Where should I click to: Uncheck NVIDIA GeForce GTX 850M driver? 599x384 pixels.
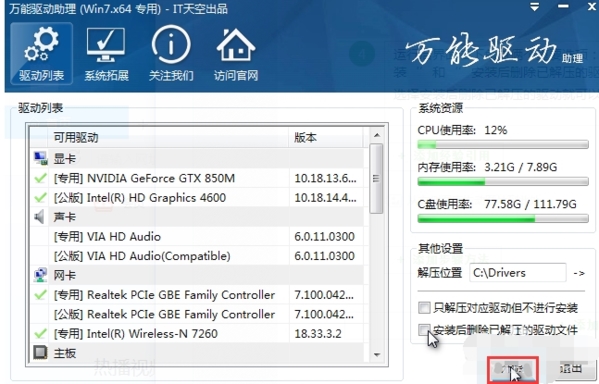coord(40,178)
